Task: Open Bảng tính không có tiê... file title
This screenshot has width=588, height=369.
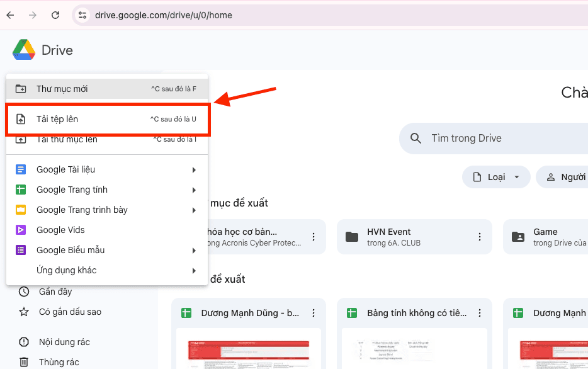Action: [x=417, y=313]
